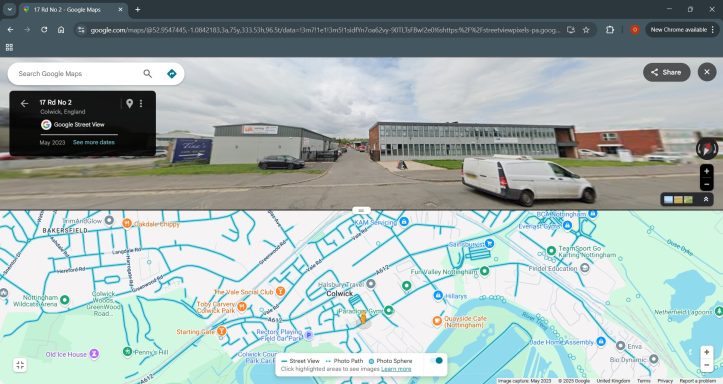Zoom in on the Street View image
The height and width of the screenshot is (384, 723).
coord(706,171)
